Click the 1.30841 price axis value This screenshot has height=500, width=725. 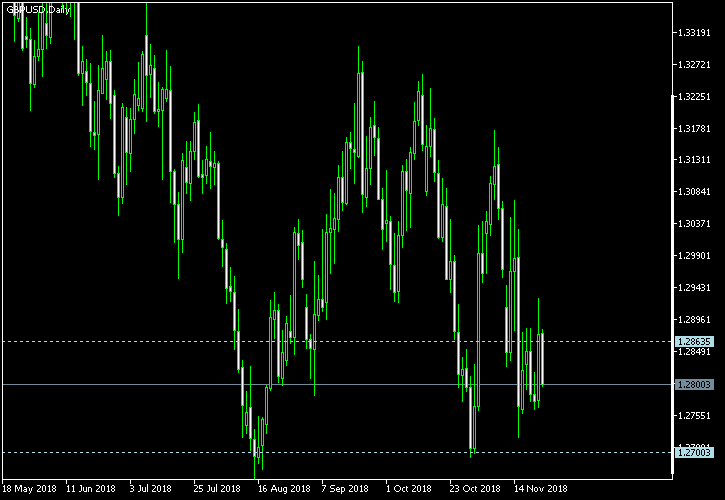tap(694, 192)
